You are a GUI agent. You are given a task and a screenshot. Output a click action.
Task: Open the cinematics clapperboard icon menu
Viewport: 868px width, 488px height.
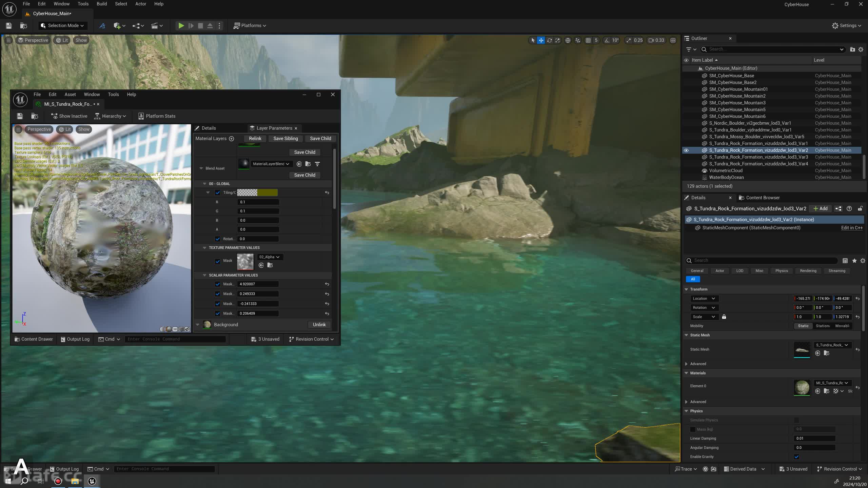click(x=157, y=25)
